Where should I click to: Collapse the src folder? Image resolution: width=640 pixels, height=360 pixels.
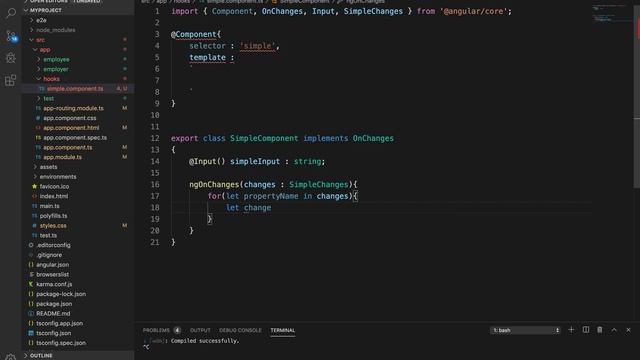click(x=40, y=40)
